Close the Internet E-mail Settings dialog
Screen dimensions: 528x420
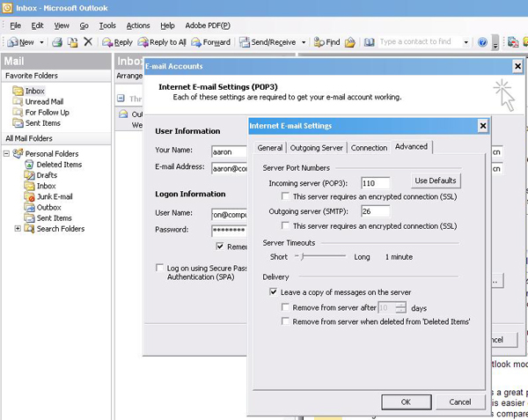[x=482, y=126]
